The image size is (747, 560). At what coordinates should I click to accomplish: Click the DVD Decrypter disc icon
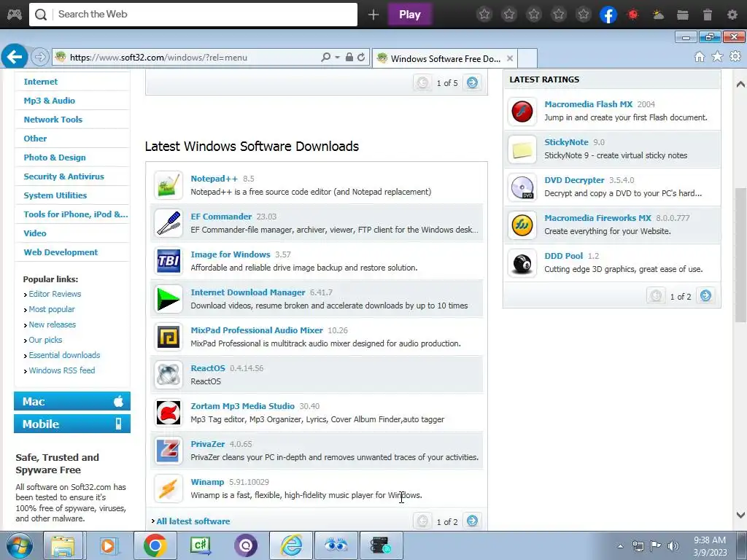click(x=522, y=187)
